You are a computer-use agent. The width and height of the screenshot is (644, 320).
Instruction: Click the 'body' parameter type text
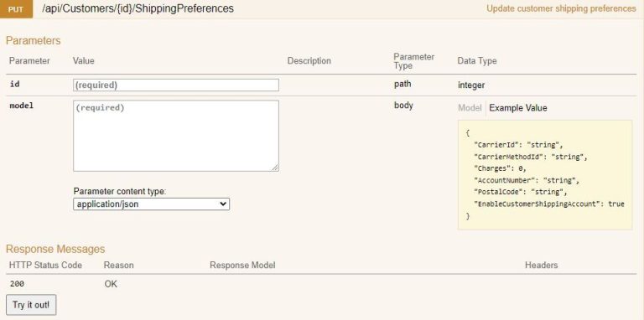[x=403, y=106]
